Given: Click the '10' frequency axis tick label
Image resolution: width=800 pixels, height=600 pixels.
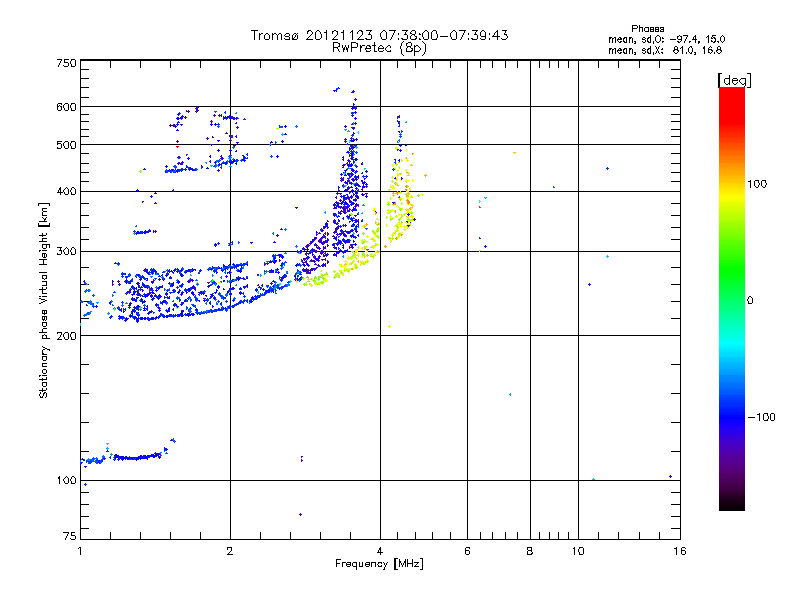Looking at the screenshot, I should (x=578, y=551).
